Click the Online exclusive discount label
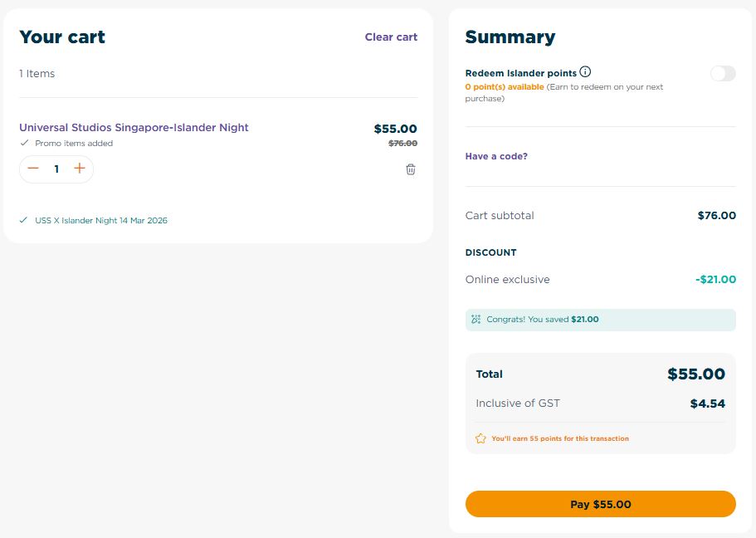This screenshot has width=756, height=538. (x=507, y=280)
